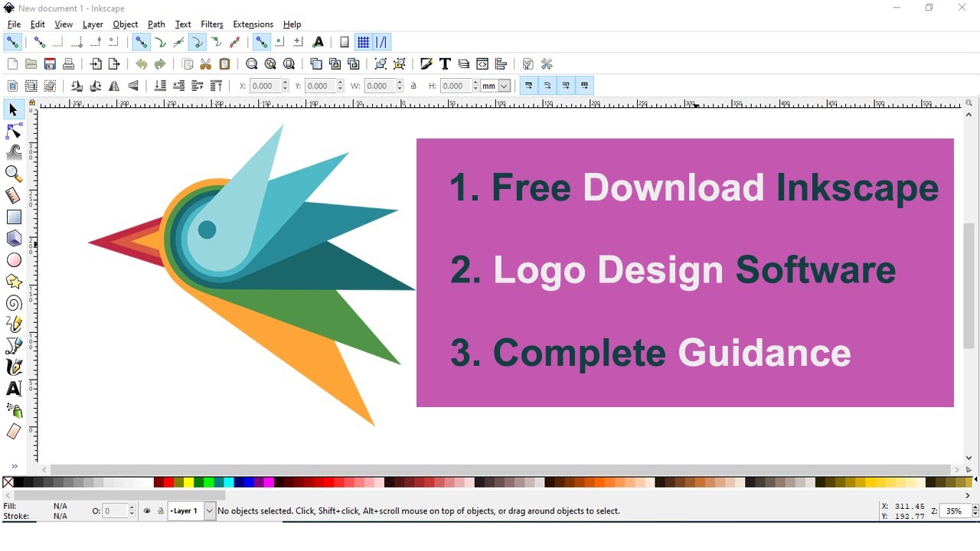Click the Import file icon
980x551 pixels.
pyautogui.click(x=96, y=64)
